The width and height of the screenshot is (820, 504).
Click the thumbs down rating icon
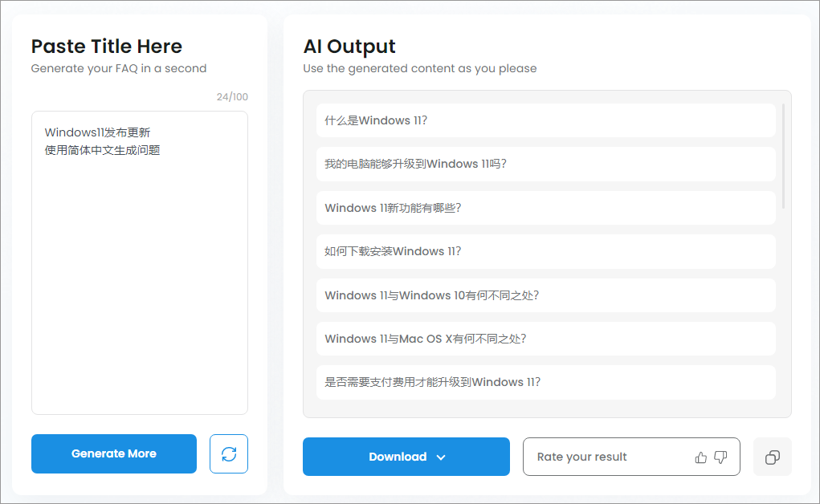pyautogui.click(x=720, y=457)
